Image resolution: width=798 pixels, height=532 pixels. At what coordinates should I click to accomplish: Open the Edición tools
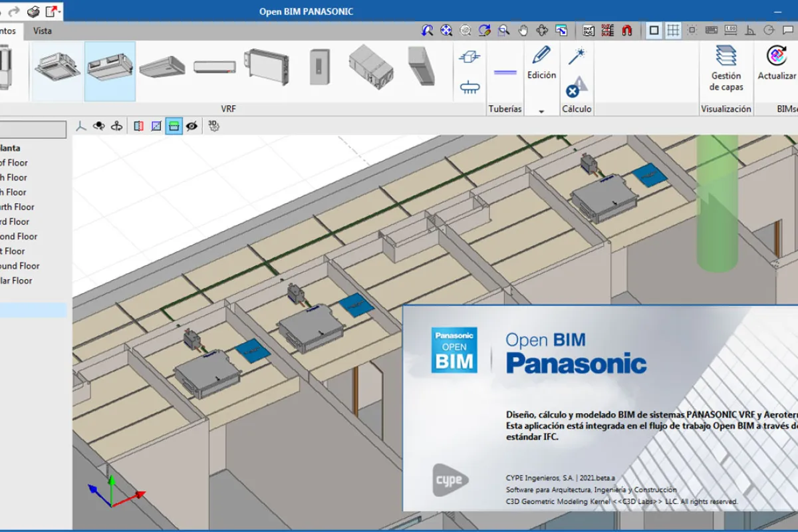(x=541, y=63)
